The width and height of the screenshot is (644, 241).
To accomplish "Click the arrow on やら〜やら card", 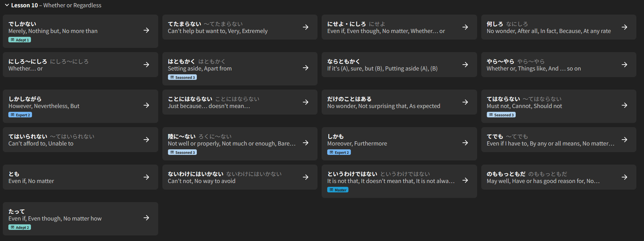I will click(x=625, y=65).
